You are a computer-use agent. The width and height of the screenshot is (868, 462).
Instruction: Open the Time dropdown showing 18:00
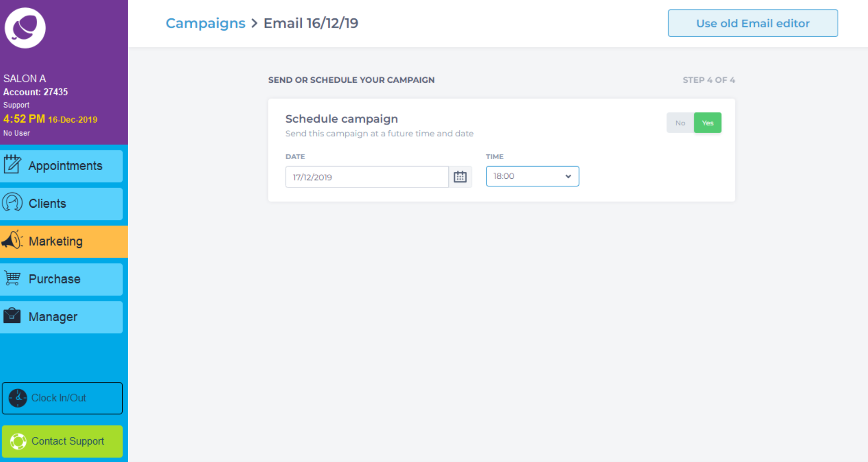(x=532, y=176)
